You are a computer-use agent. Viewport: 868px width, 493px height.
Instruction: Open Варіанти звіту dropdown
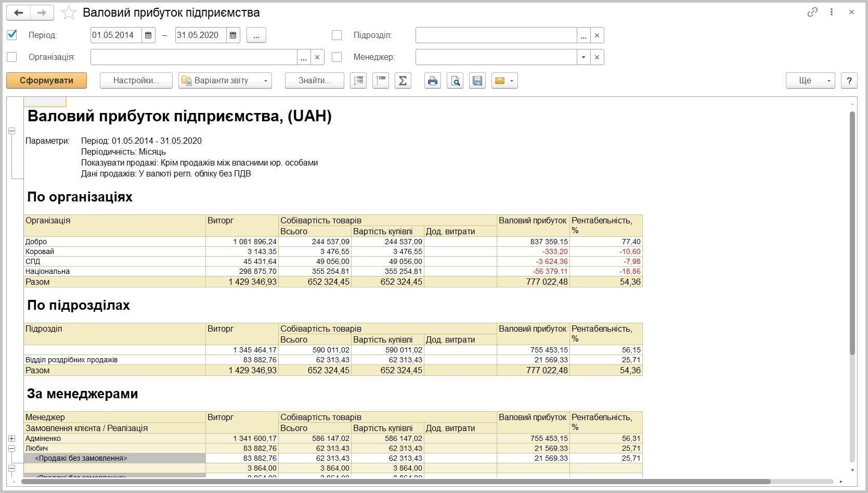(225, 81)
